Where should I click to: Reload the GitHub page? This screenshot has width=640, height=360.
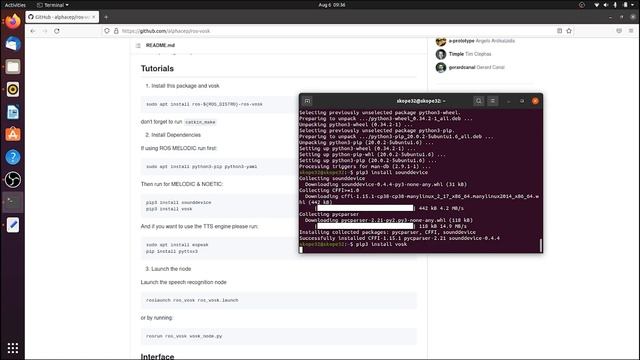(x=57, y=31)
